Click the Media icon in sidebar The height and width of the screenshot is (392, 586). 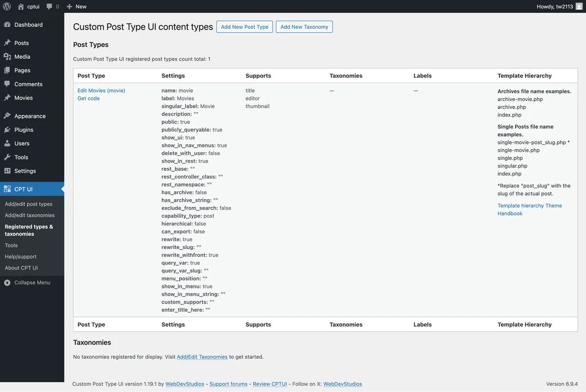(x=7, y=57)
